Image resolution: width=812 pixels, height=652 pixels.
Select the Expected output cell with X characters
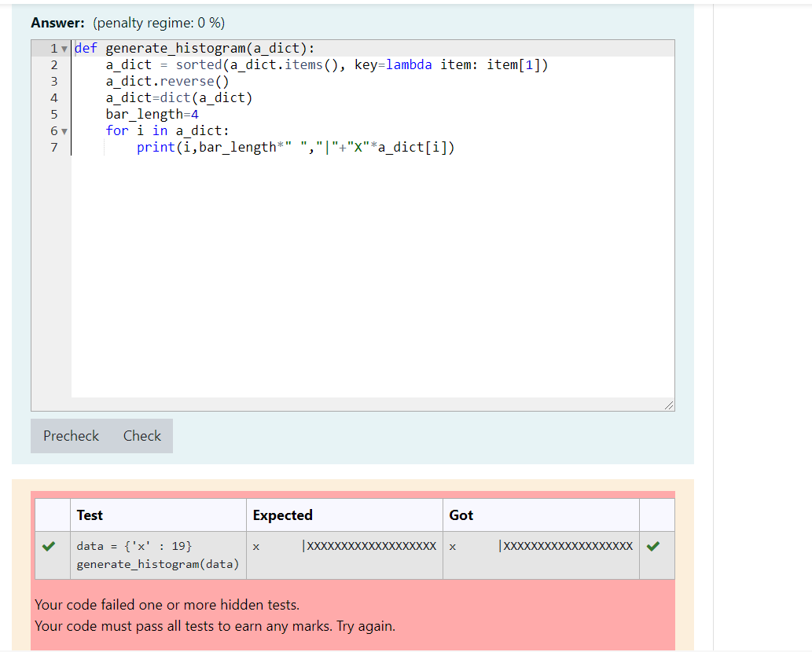click(344, 545)
